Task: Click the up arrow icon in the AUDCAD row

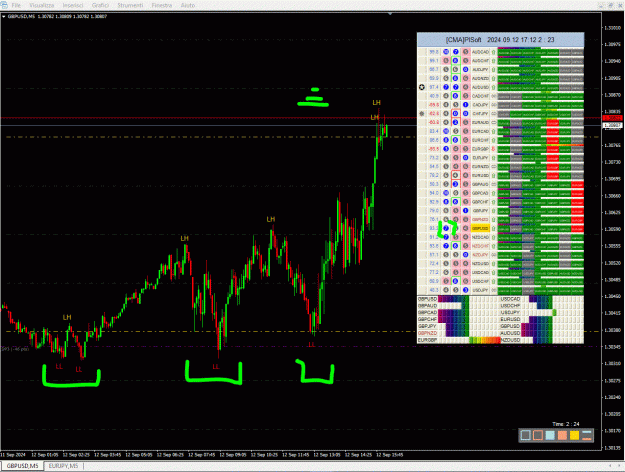Action: pos(493,52)
